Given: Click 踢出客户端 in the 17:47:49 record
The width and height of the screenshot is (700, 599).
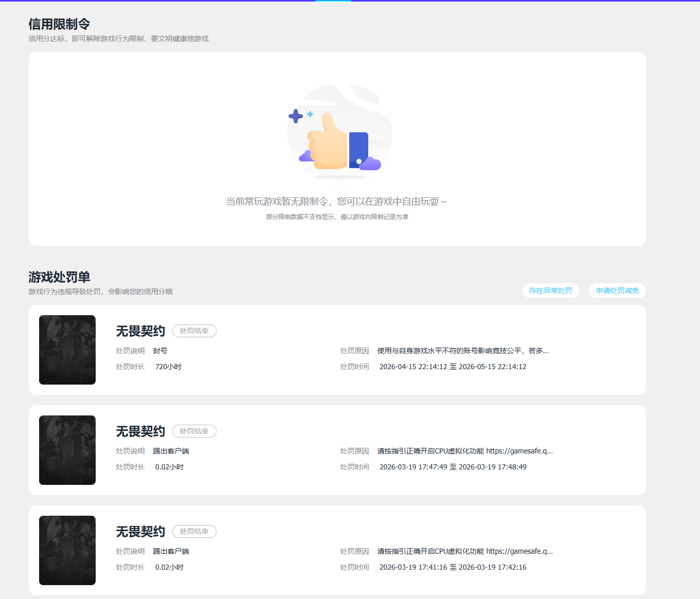Looking at the screenshot, I should pyautogui.click(x=171, y=451).
